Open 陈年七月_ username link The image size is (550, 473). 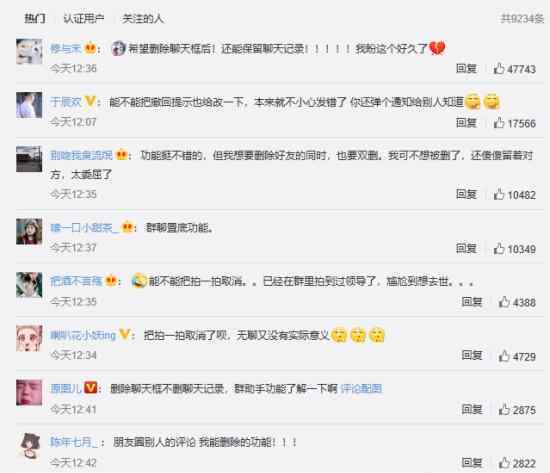[73, 442]
